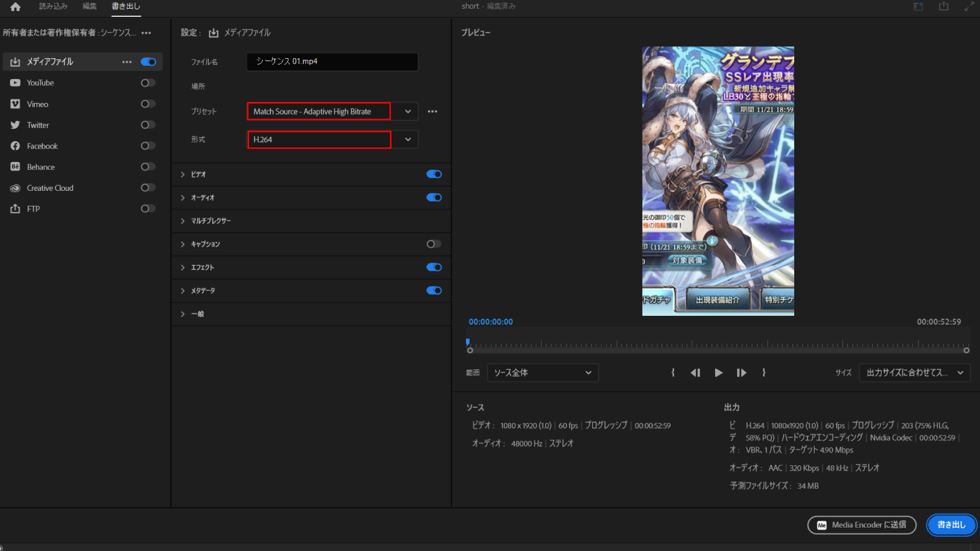Select the YouTube publish destination icon
The height and width of the screenshot is (551, 980).
pyautogui.click(x=16, y=83)
